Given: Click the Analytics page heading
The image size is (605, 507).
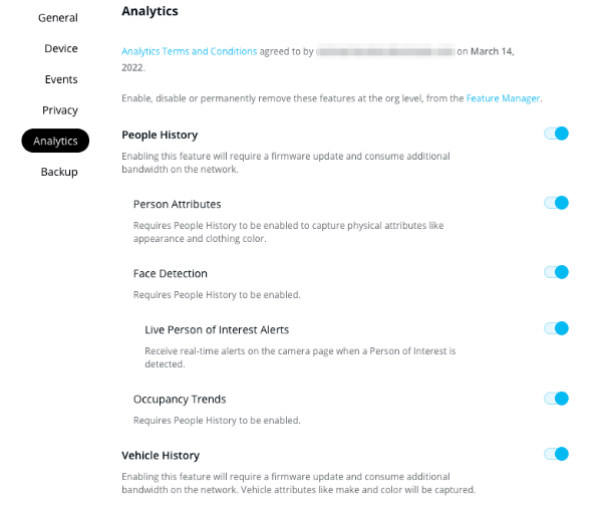Looking at the screenshot, I should coord(150,12).
